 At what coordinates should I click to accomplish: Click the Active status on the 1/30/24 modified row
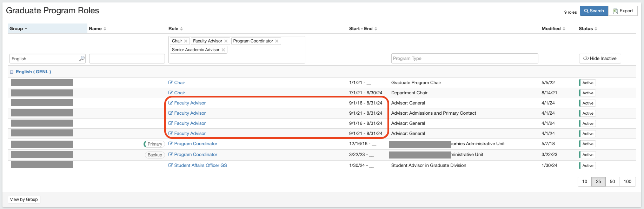tap(587, 166)
